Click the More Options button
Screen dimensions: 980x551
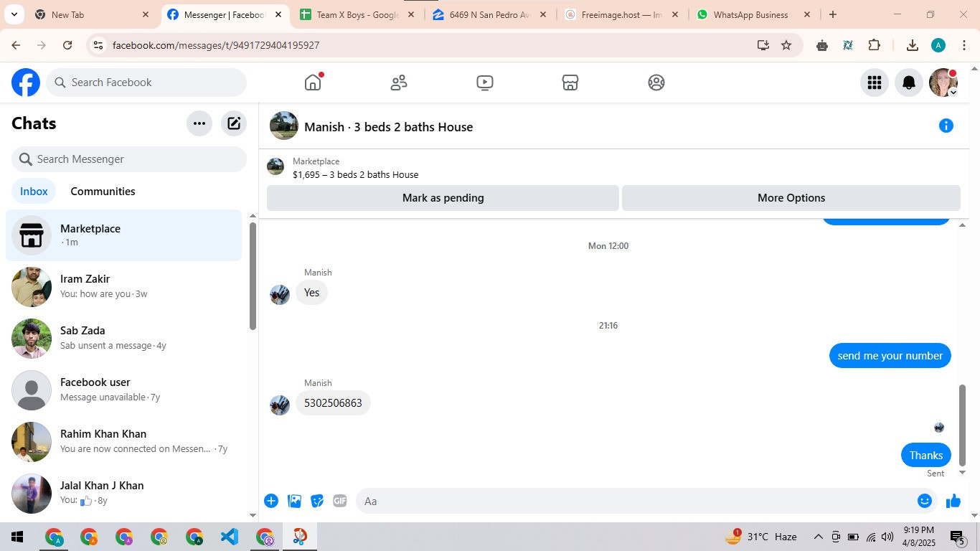tap(791, 198)
